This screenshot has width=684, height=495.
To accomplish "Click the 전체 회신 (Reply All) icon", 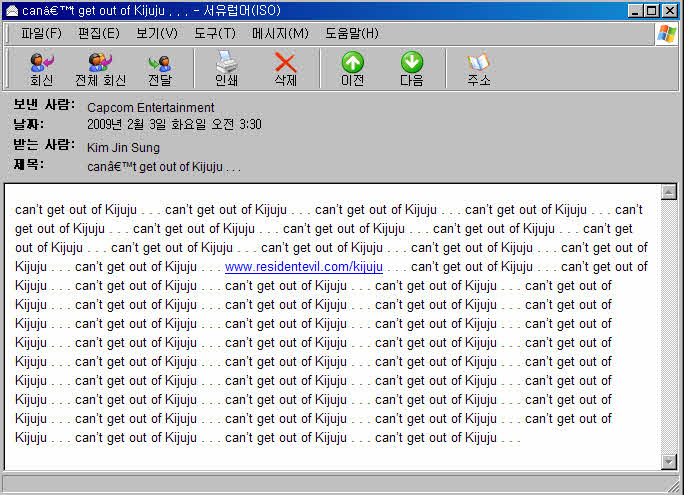I will (100, 69).
